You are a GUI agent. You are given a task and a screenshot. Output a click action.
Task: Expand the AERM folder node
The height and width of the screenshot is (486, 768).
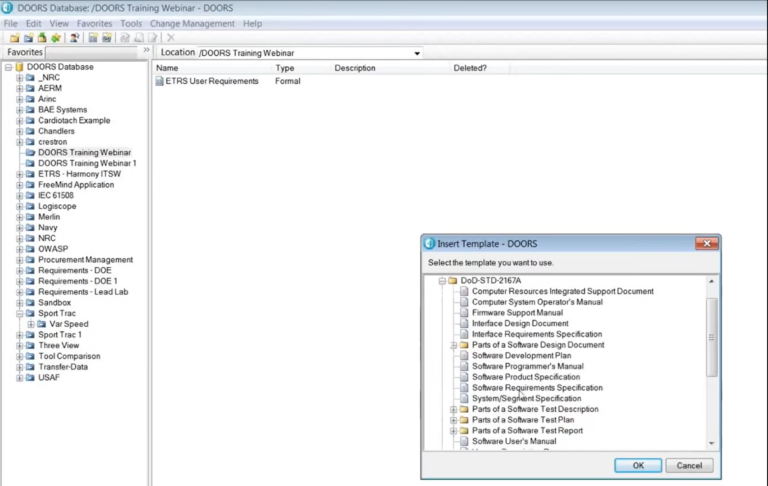coord(19,89)
